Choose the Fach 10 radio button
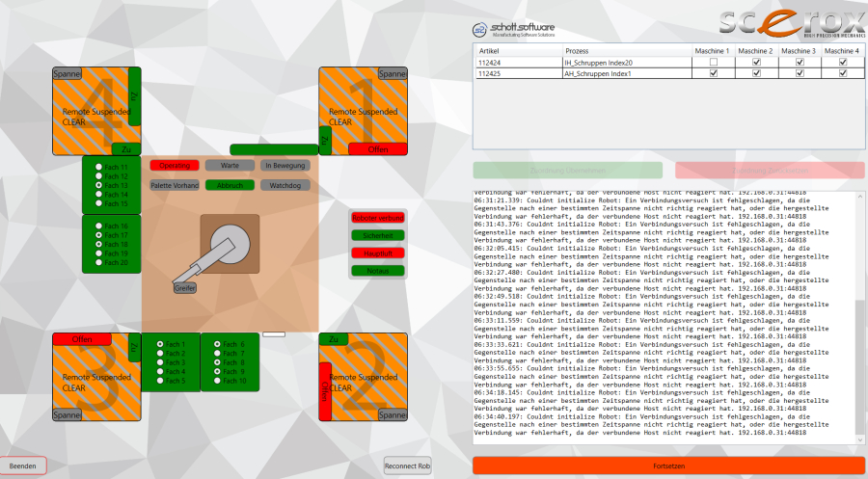Screen dimensions: 868x479 coord(217,381)
